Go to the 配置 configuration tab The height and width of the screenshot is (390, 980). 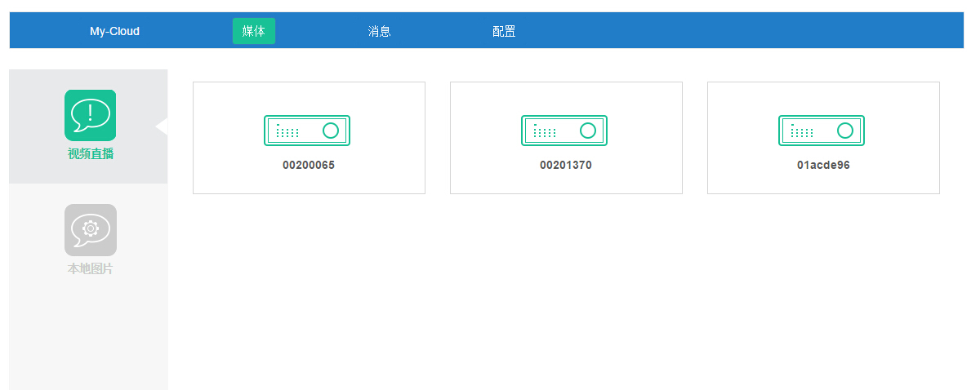point(504,31)
